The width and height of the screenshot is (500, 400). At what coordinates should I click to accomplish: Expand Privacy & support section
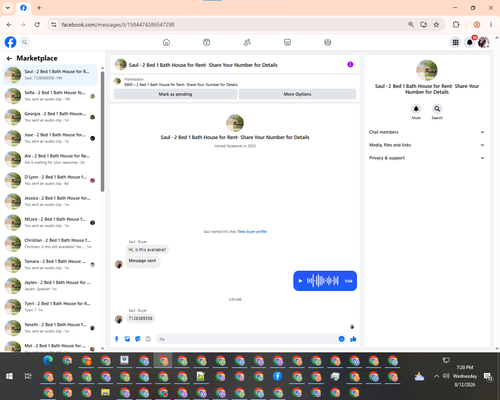427,158
